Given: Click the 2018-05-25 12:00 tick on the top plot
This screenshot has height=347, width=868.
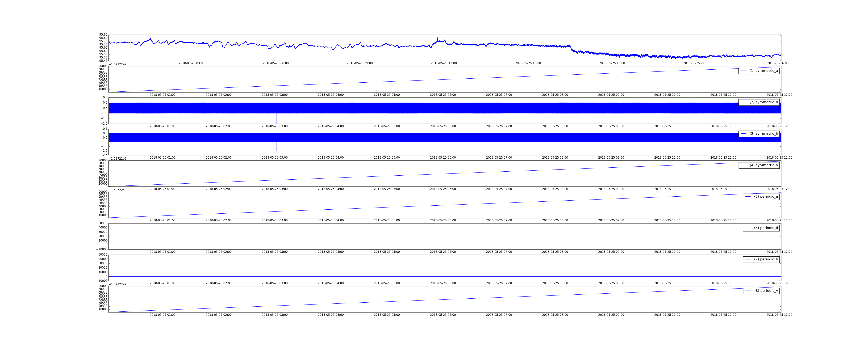Looking at the screenshot, I should point(444,63).
